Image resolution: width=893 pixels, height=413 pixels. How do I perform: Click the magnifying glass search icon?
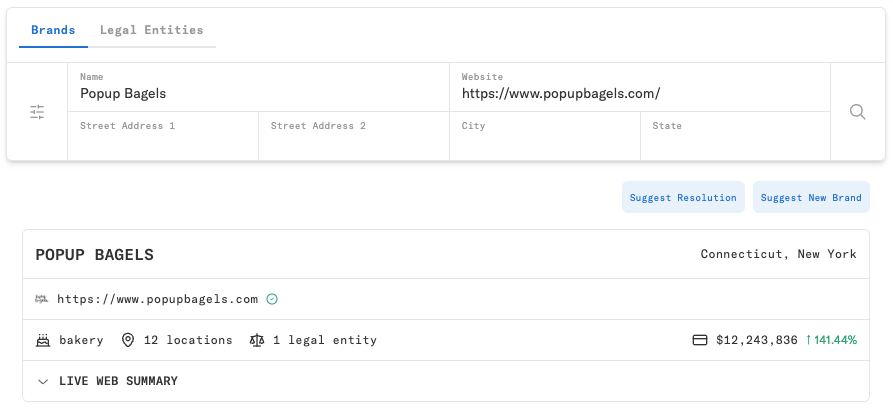[857, 112]
